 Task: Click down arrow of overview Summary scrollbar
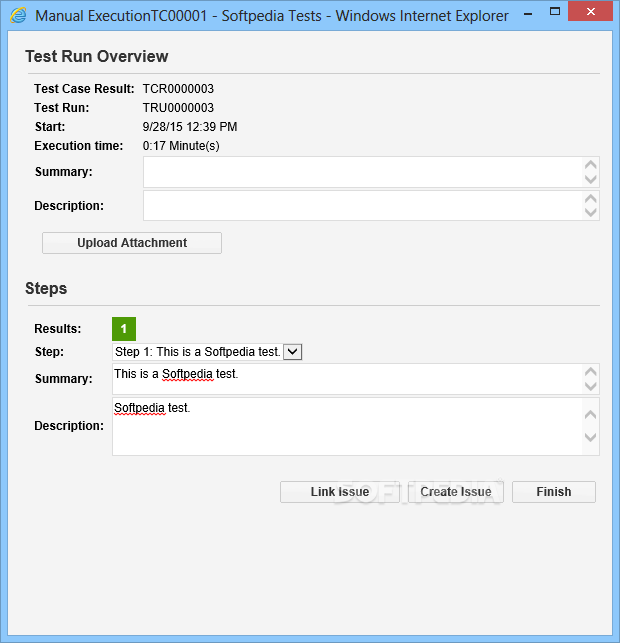coord(590,179)
